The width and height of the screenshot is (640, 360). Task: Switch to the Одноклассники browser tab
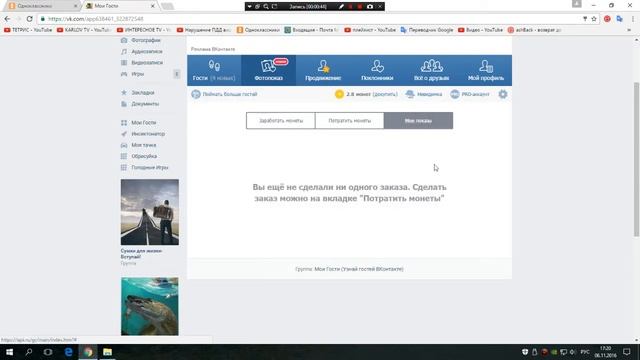tap(43, 6)
